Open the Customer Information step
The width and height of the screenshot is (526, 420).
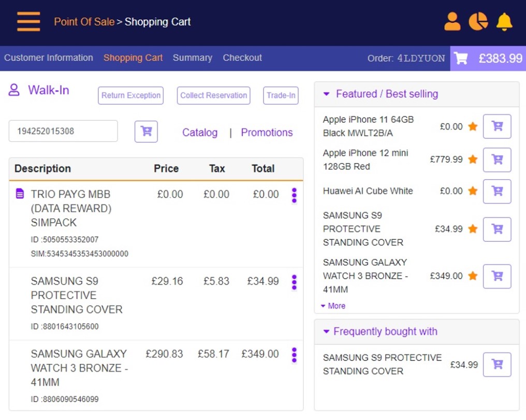pos(49,58)
